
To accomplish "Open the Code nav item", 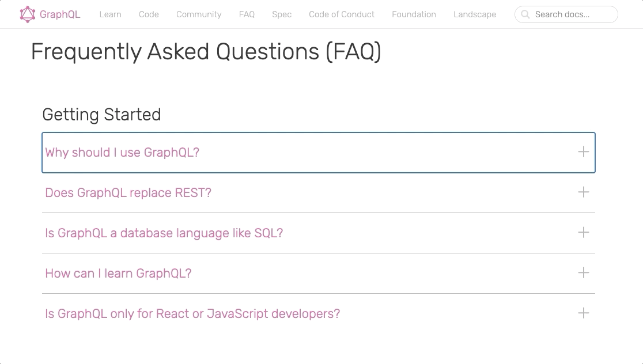I will tap(149, 14).
